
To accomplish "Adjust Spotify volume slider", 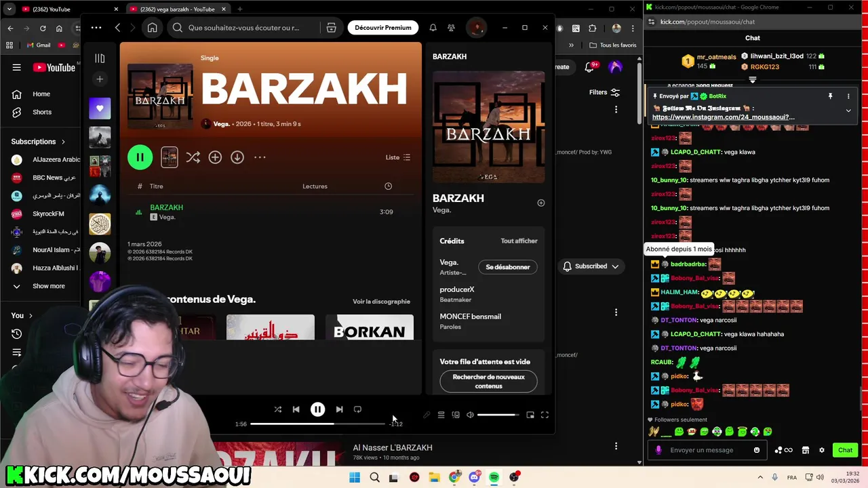I will click(x=498, y=415).
